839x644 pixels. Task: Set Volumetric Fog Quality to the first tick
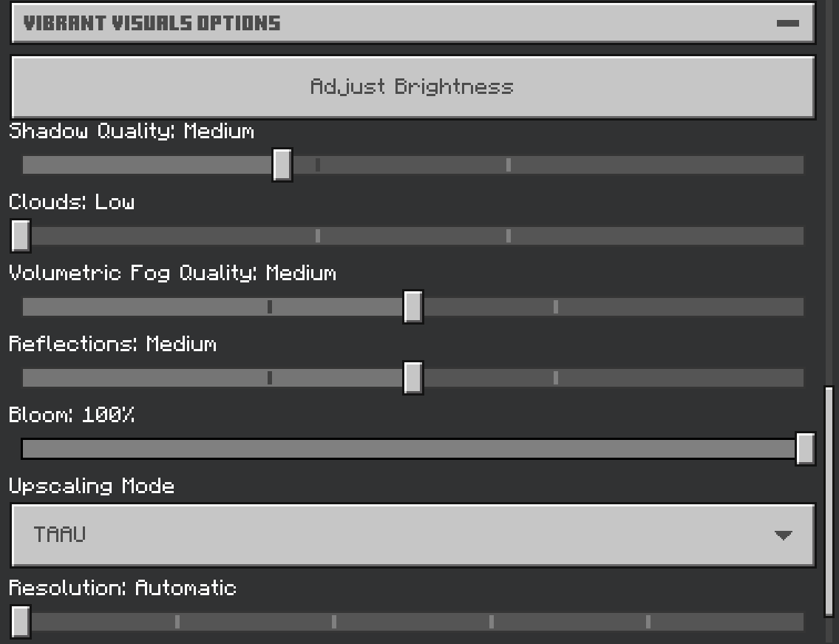[x=270, y=307]
